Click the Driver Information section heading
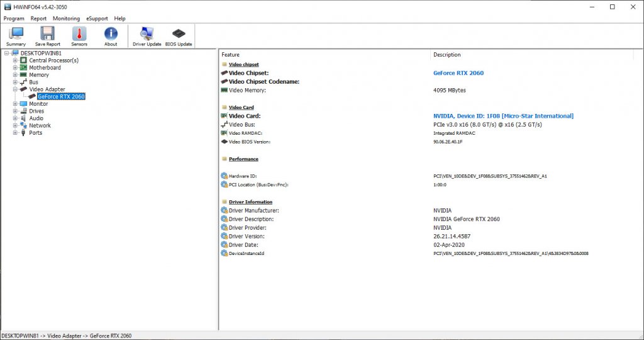The height and width of the screenshot is (340, 644). click(x=250, y=202)
